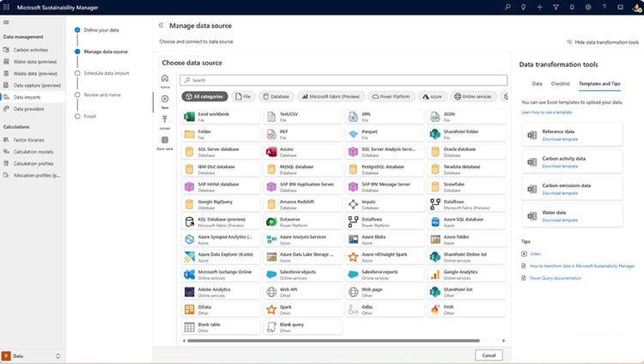Open Learn how to use a template
The height and width of the screenshot is (364, 644).
pos(547,112)
